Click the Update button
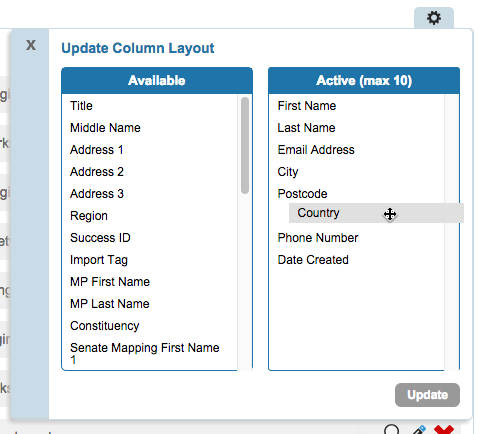The image size is (484, 434). (x=427, y=395)
